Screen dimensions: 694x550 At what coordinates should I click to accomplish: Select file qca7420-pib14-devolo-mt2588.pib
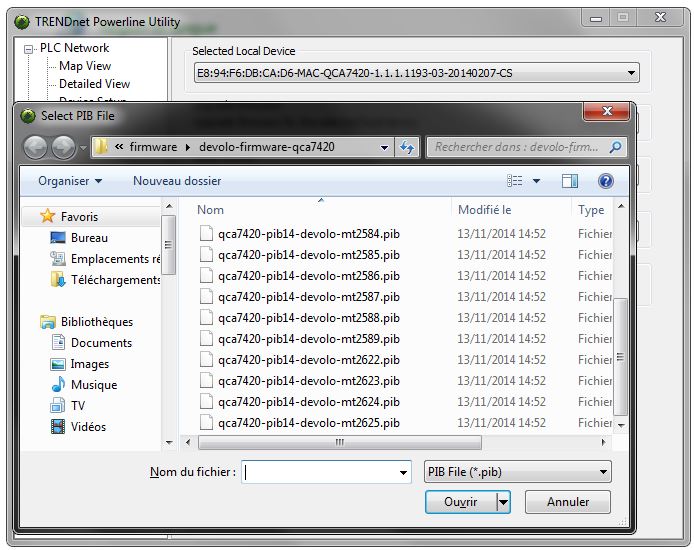pyautogui.click(x=308, y=318)
